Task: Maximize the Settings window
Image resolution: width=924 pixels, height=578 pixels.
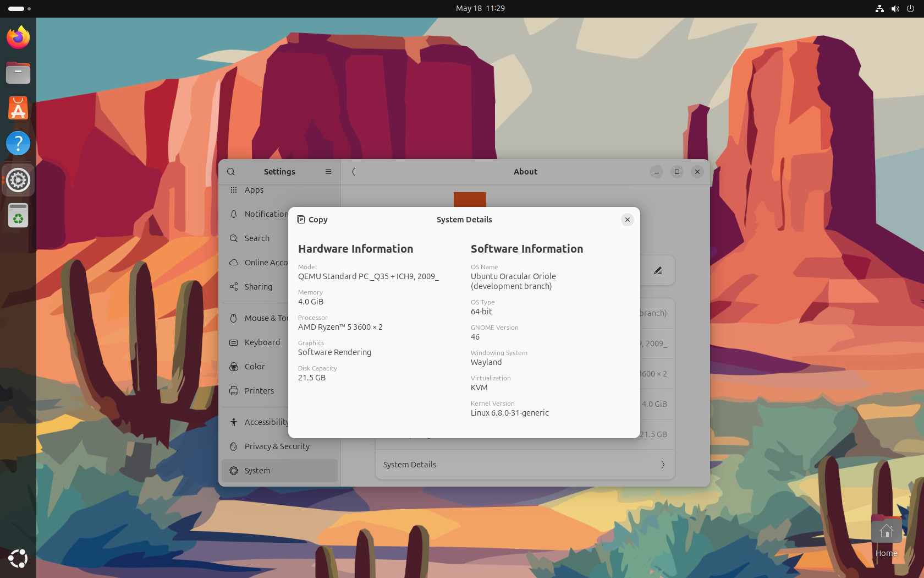Action: [677, 172]
